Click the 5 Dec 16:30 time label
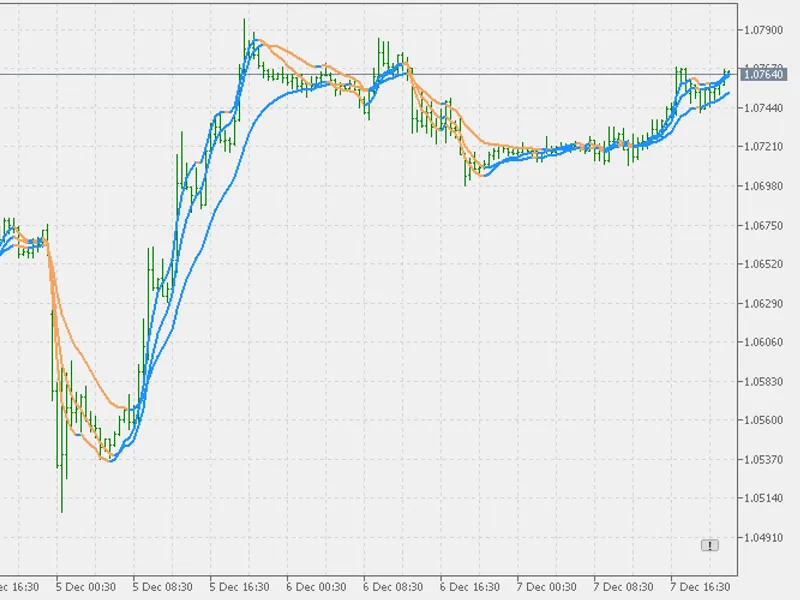This screenshot has width=800, height=600. coord(240,587)
